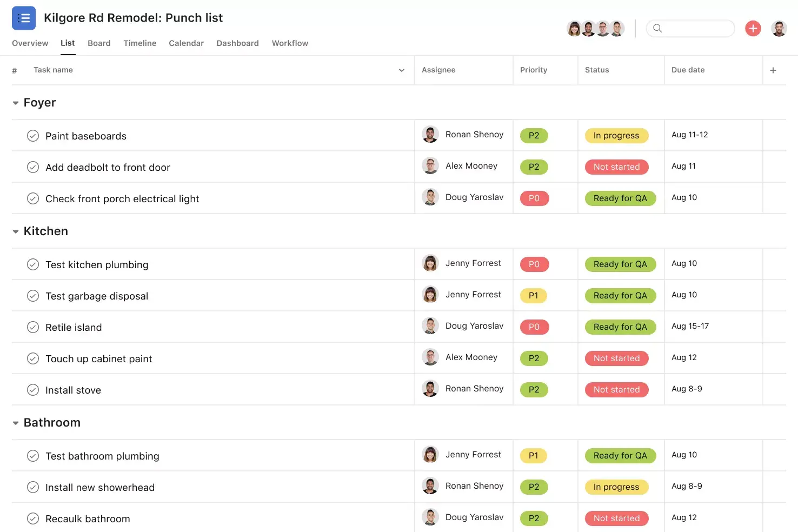Click Jenny Forrest's avatar on Test kitchen plumbing
This screenshot has height=532, width=798.
(430, 263)
